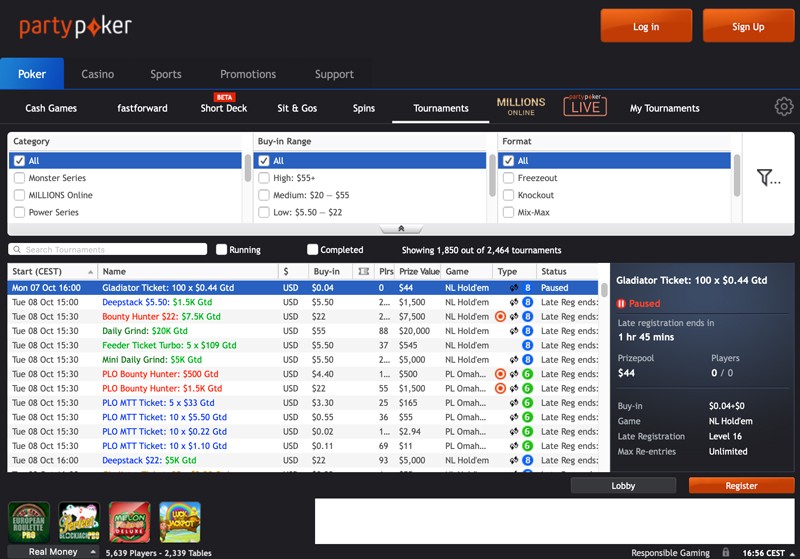
Task: Click re-entry icon on Deepstack $22 row
Action: (514, 460)
